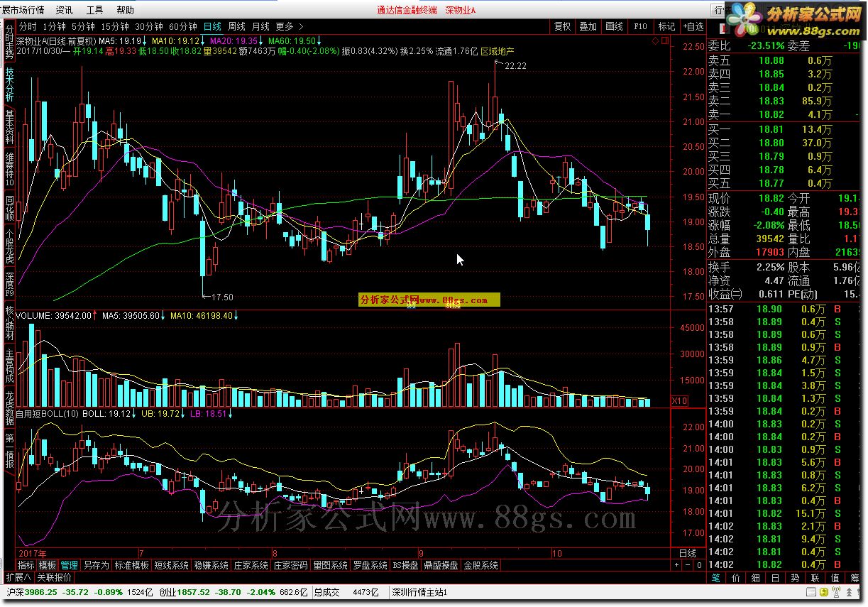Click the 画线 drawing button
The image size is (868, 607).
614,26
